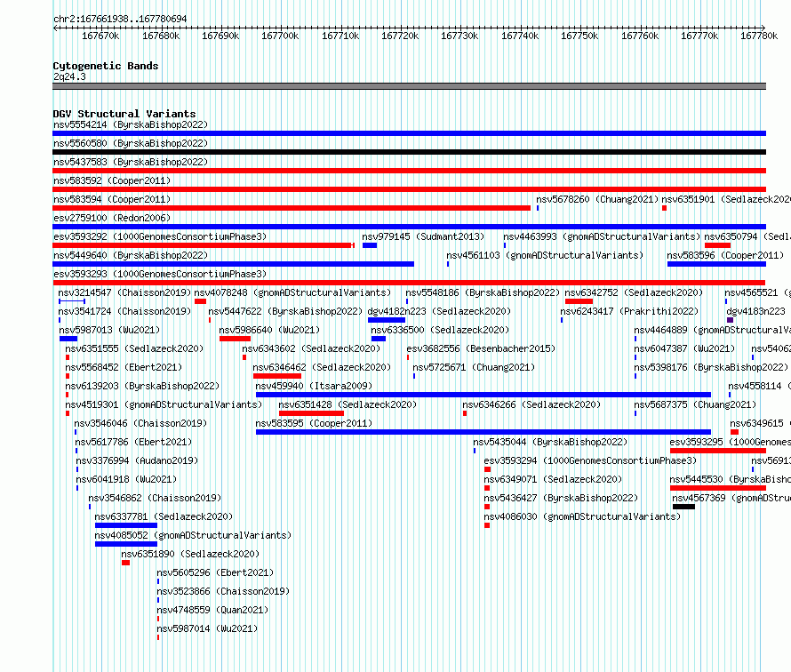Select the blue nsv583595 (Cooper2011) bar
Viewport: 791px width, 672px height.
point(483,432)
